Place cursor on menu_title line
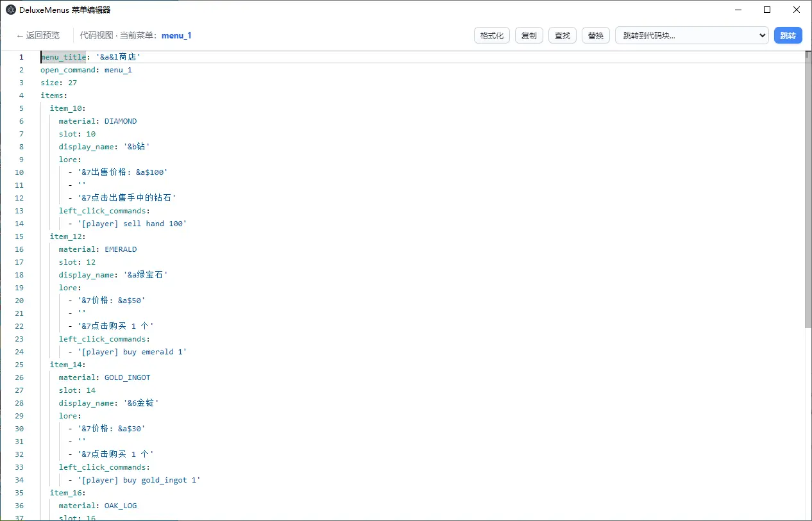Viewport: 812px width, 521px height. coord(90,57)
